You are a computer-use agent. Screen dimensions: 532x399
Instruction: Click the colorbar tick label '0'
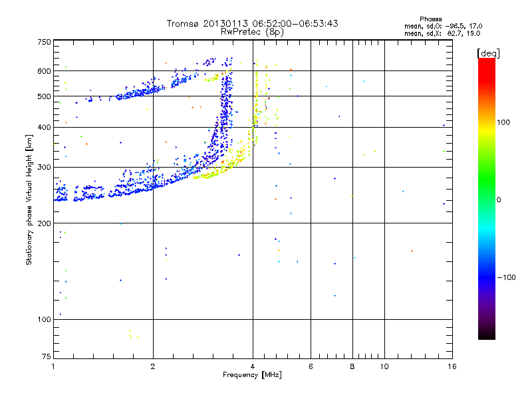coord(499,200)
